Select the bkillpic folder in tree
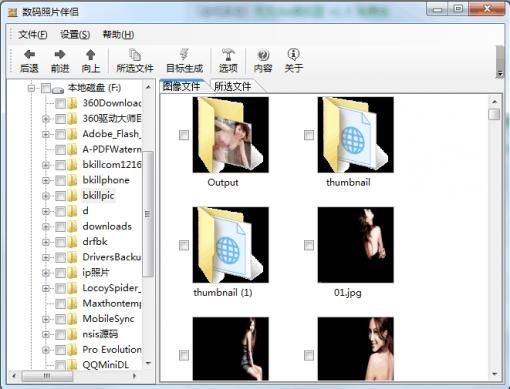 coord(98,196)
